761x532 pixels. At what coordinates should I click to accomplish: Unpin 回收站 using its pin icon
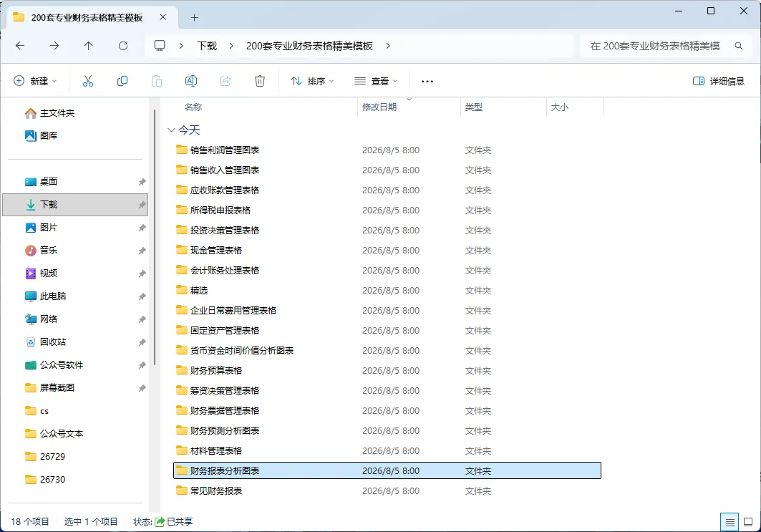point(142,342)
